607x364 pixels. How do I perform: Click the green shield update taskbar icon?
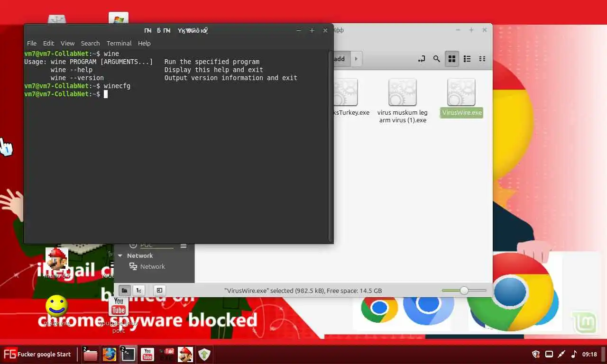pyautogui.click(x=204, y=354)
